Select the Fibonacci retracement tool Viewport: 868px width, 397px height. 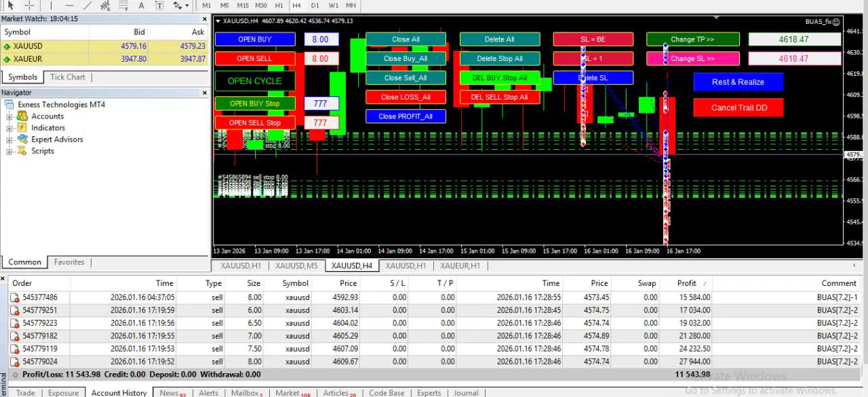coord(123,5)
